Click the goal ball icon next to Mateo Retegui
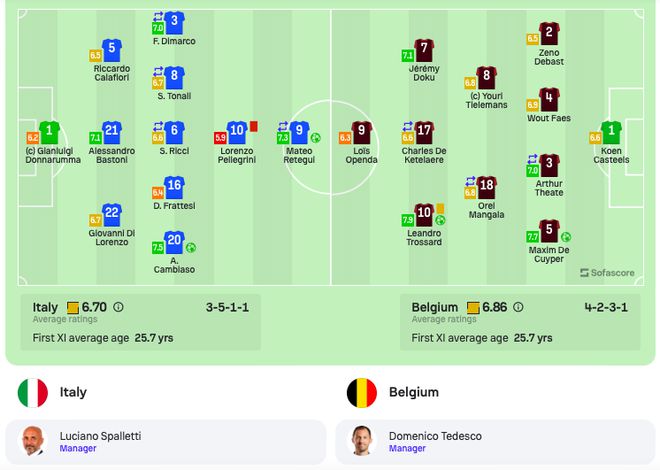This screenshot has width=660, height=470. [315, 138]
